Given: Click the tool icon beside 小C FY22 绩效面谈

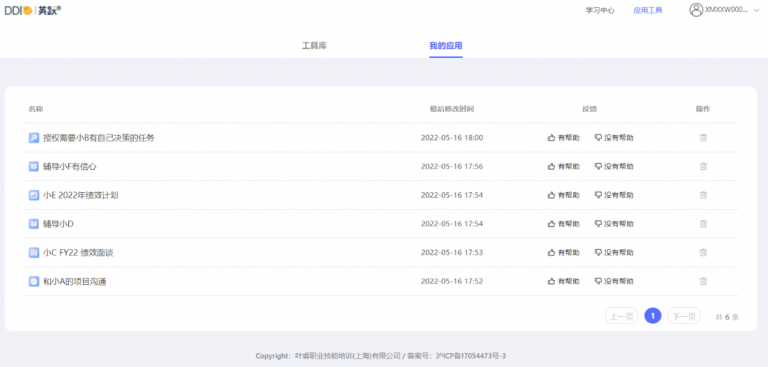Looking at the screenshot, I should (x=34, y=253).
